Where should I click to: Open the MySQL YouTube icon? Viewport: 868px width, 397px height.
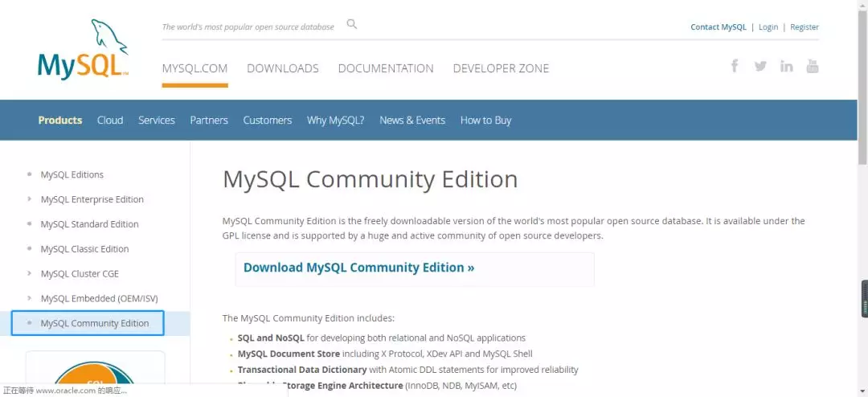(x=812, y=66)
